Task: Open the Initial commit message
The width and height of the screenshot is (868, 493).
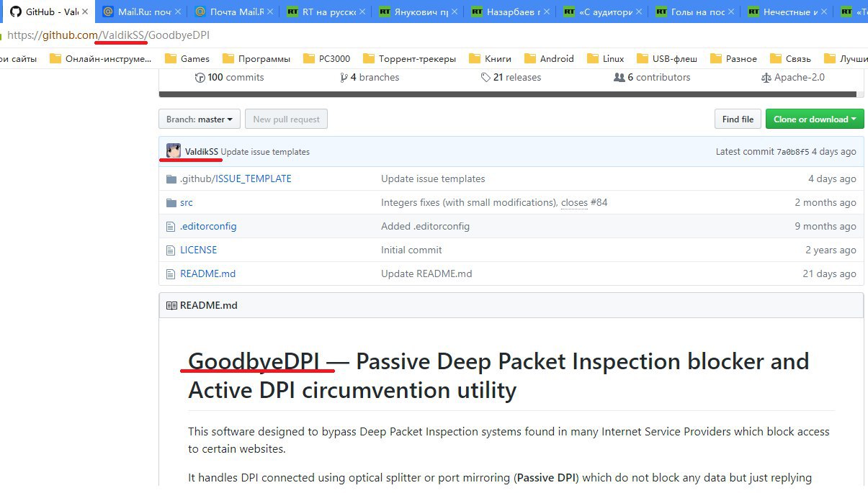Action: (411, 250)
